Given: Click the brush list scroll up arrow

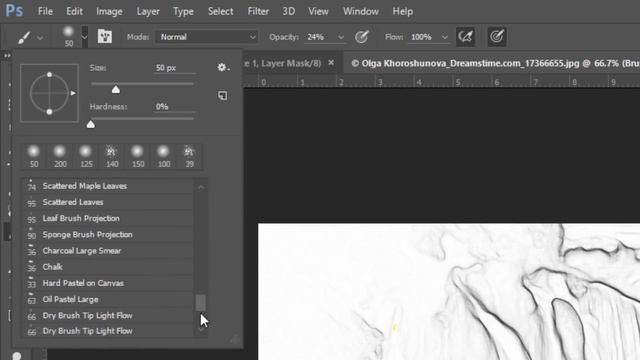Looking at the screenshot, I should (201, 187).
